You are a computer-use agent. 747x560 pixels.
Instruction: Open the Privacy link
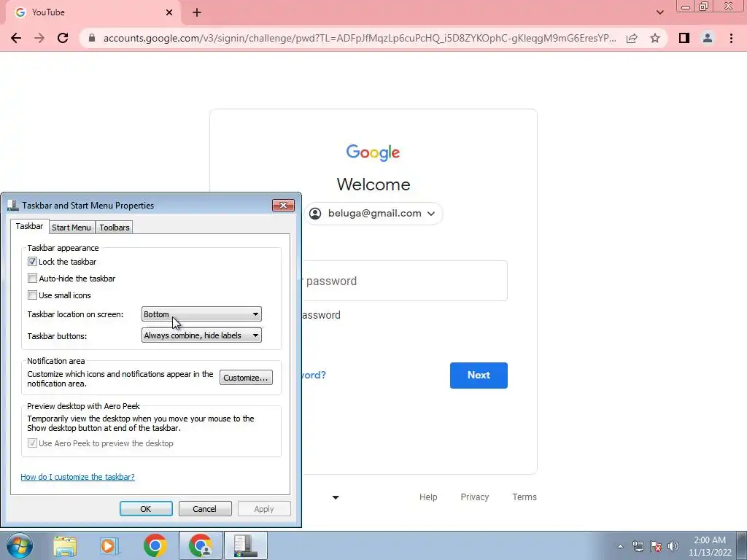(x=474, y=497)
